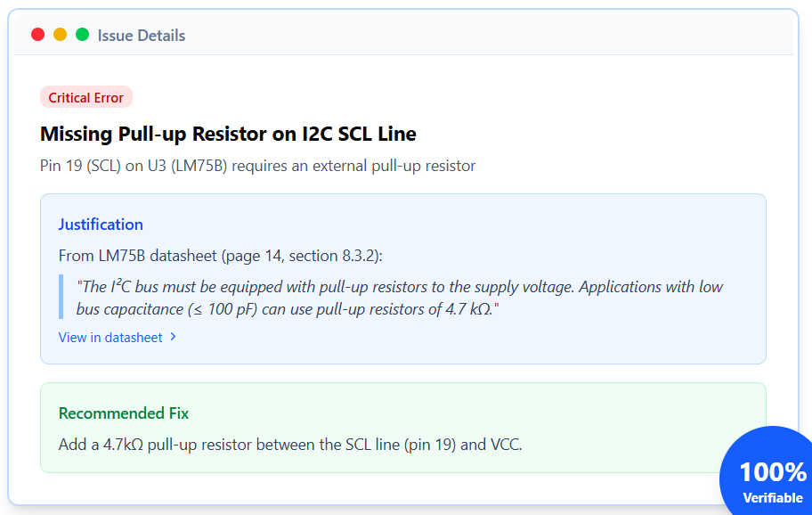Select the Add a 4.7kΩ pull-up resistor text
The image size is (812, 515).
pos(289,444)
